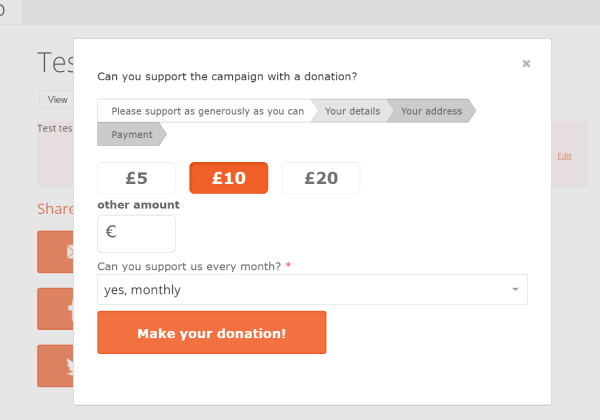
Task: Go to 'Please support as generously as you can' step
Action: pyautogui.click(x=207, y=111)
